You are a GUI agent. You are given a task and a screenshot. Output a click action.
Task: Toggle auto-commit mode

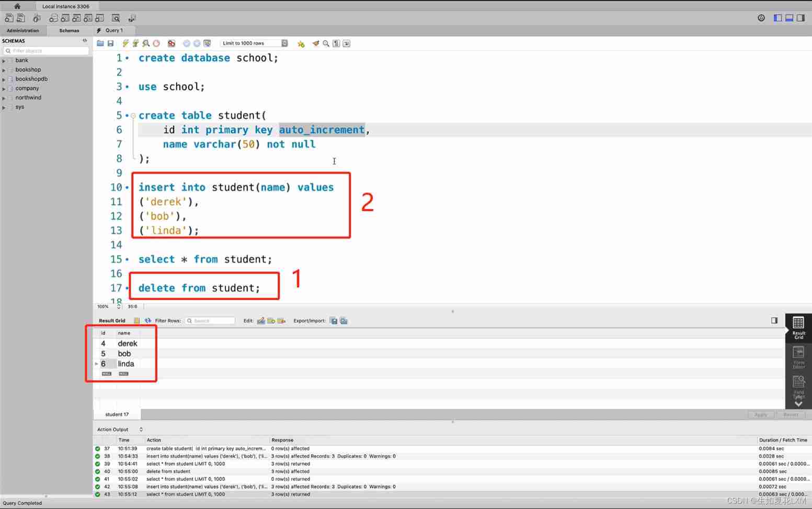(207, 43)
